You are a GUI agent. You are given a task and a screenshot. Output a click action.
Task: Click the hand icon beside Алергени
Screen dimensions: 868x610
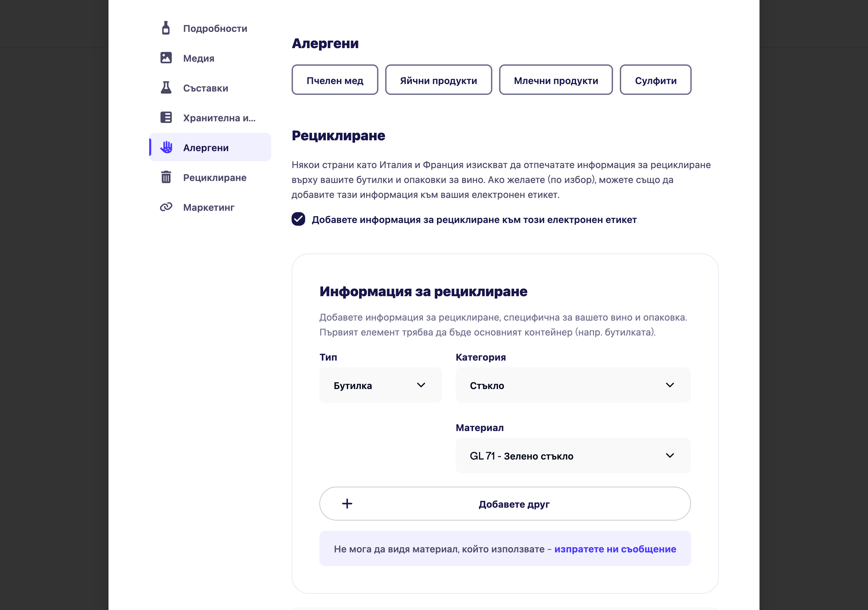166,147
